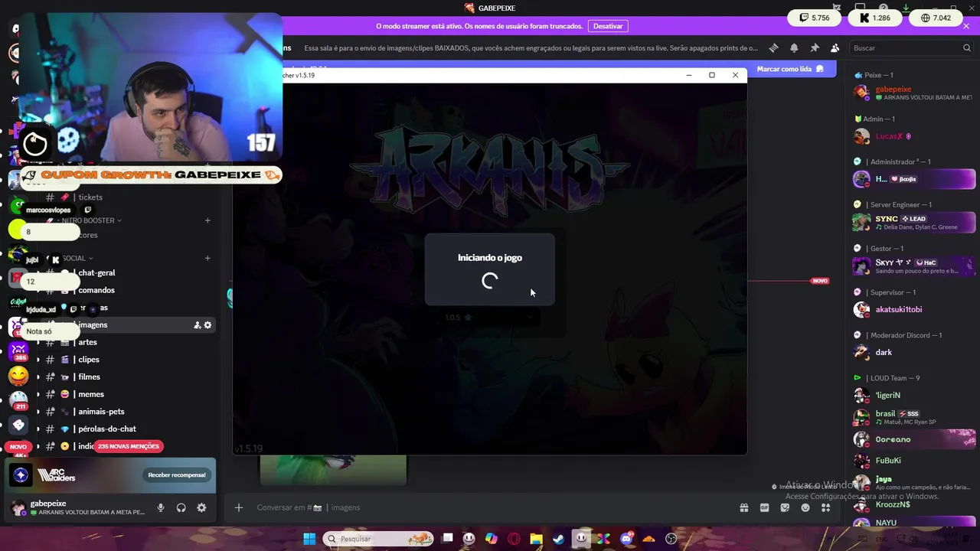Type in the Conversar em imagens field
980x551 pixels.
(490, 507)
